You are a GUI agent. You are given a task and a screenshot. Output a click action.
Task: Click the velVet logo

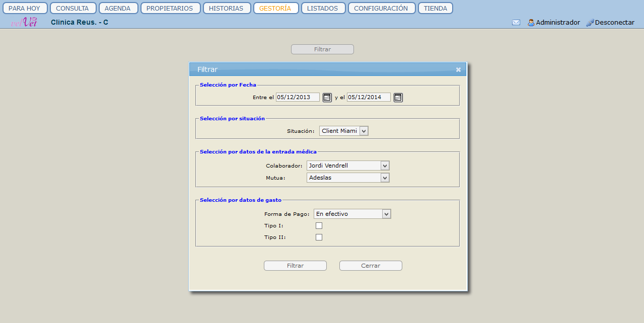click(24, 22)
